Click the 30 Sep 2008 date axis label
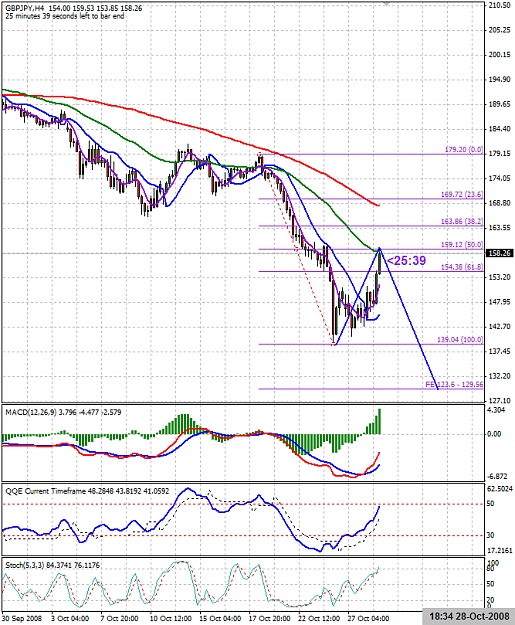This screenshot has height=625, width=515. pyautogui.click(x=22, y=618)
